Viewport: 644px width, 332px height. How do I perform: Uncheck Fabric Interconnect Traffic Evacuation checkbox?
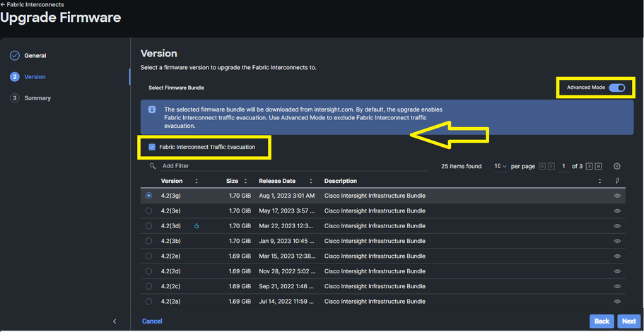pyautogui.click(x=152, y=147)
